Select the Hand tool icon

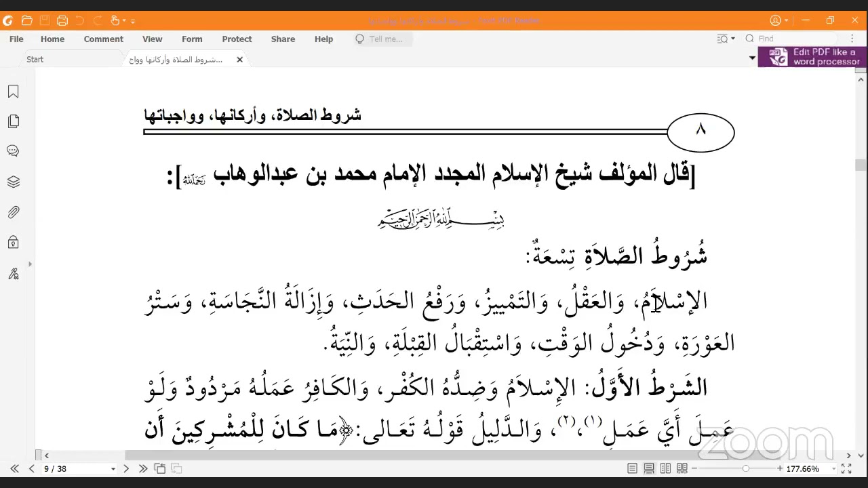115,20
